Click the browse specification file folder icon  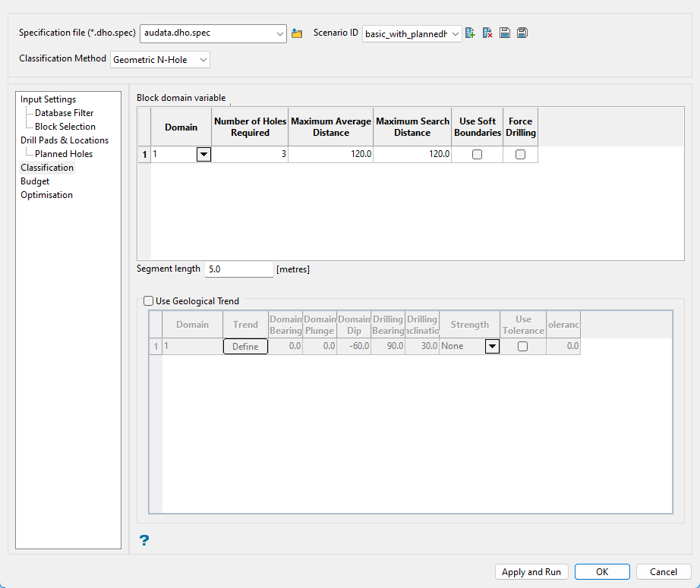pyautogui.click(x=297, y=33)
